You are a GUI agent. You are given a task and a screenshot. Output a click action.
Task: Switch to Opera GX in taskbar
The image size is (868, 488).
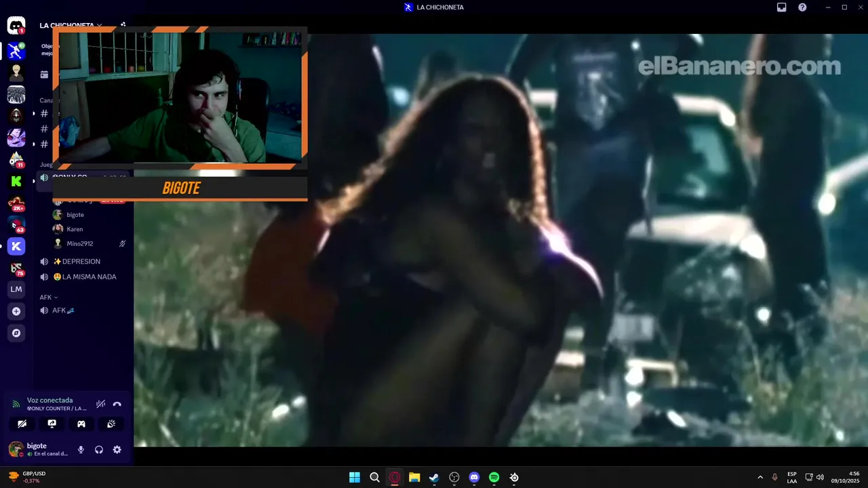point(395,477)
